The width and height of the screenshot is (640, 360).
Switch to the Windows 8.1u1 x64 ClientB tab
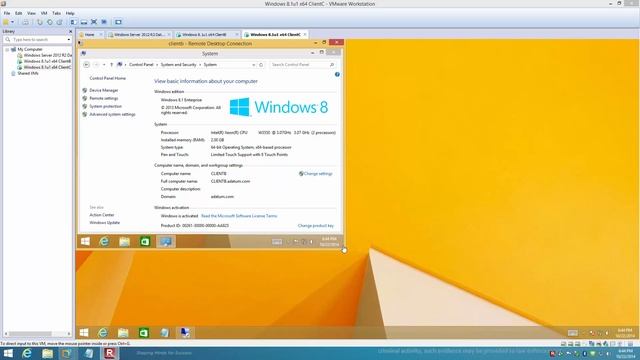(x=207, y=35)
